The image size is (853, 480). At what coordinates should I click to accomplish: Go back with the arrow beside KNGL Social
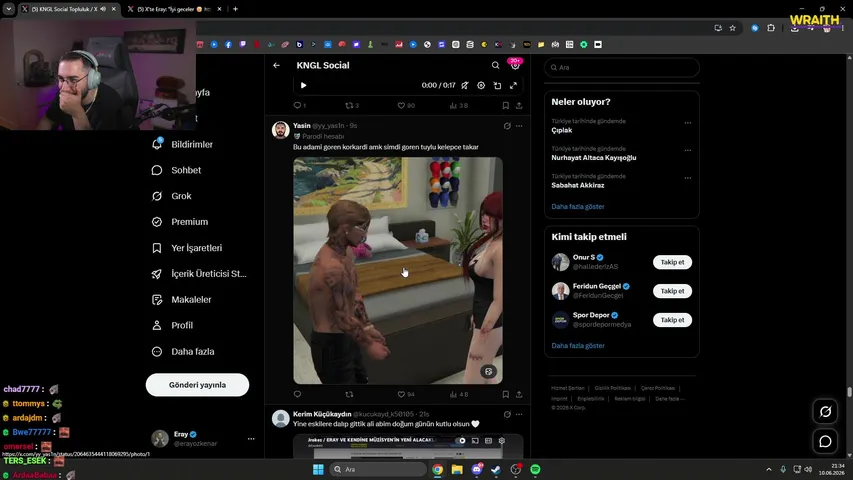pyautogui.click(x=276, y=65)
